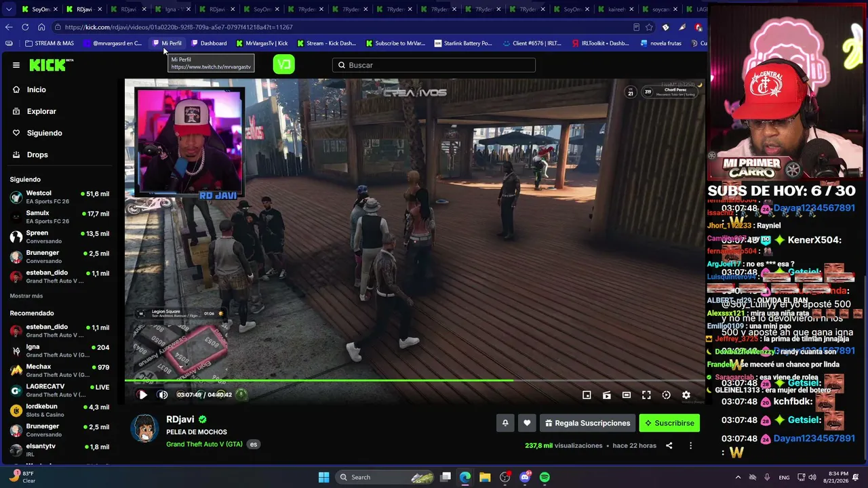Viewport: 868px width, 488px height.
Task: Open LAGRECATV live channel
Action: [x=59, y=390]
